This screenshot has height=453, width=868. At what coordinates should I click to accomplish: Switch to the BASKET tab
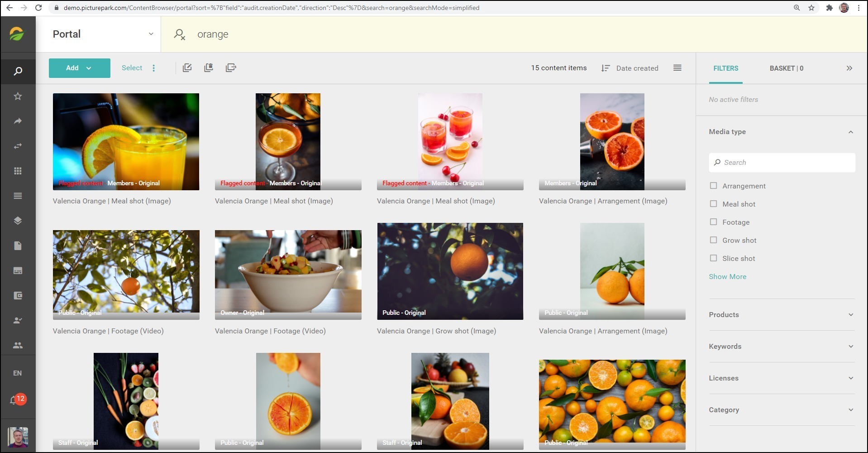786,68
